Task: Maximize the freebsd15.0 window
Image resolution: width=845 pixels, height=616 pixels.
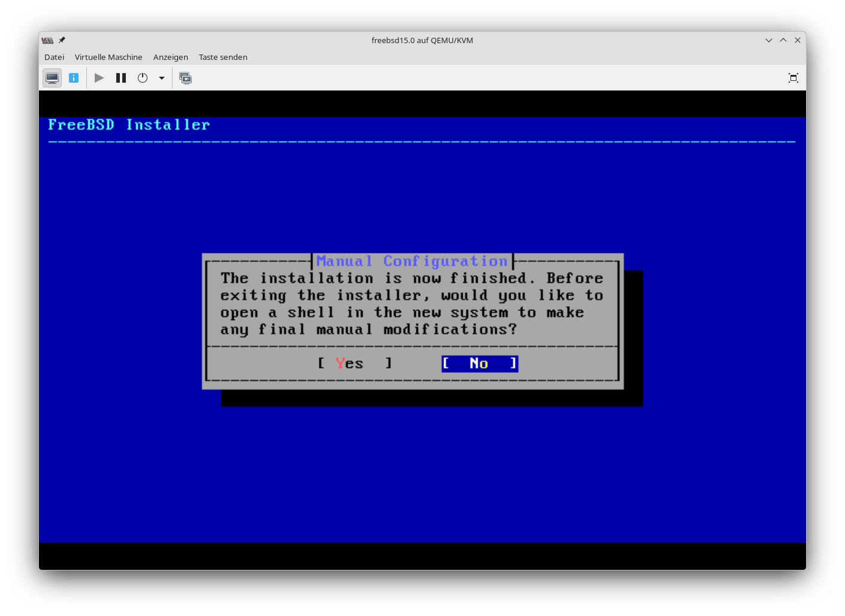Action: coord(783,40)
